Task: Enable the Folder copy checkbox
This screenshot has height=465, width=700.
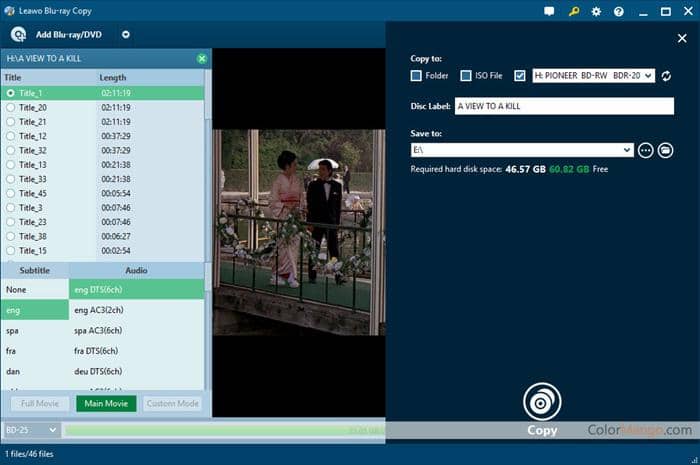Action: [x=417, y=76]
